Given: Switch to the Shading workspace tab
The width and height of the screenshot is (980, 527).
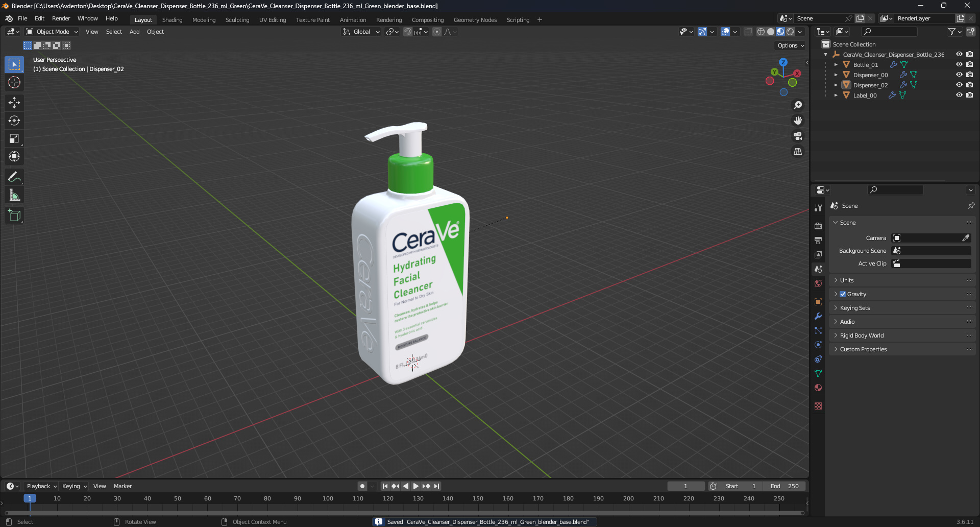Looking at the screenshot, I should click(172, 20).
